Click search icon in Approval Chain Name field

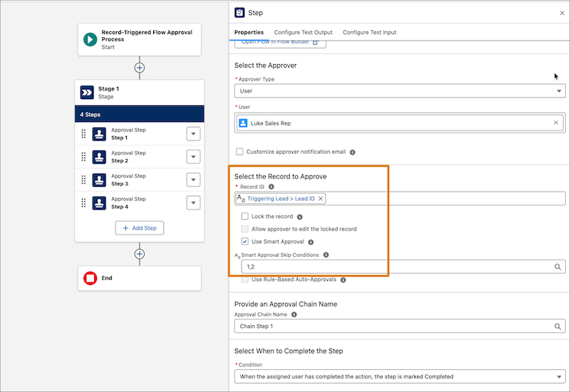(x=557, y=326)
